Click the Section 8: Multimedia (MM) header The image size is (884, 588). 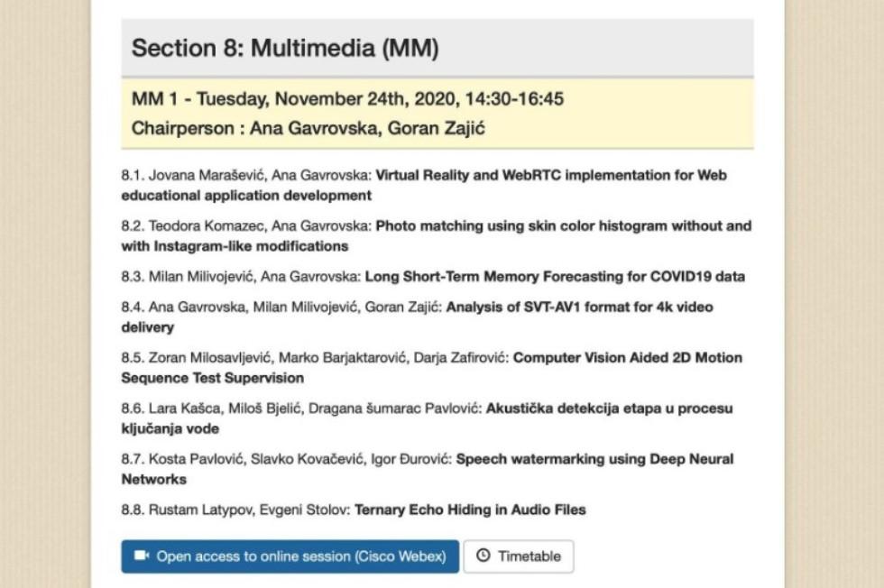[285, 49]
